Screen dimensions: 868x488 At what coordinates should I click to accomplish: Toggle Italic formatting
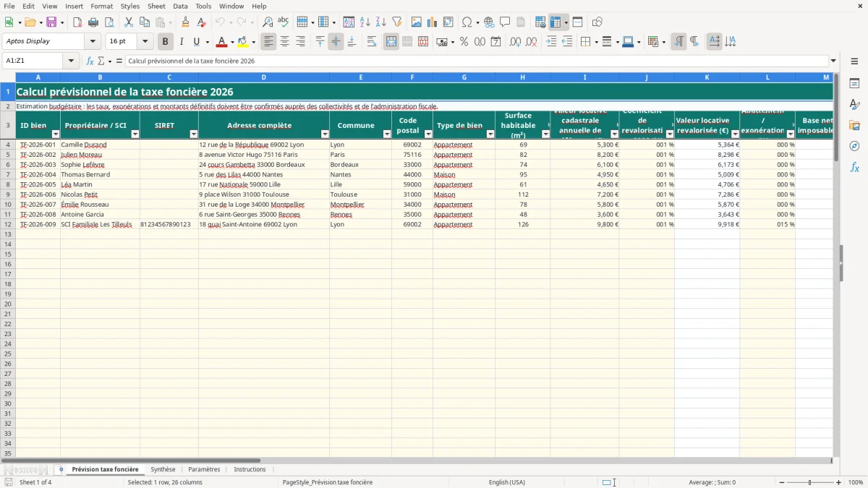pyautogui.click(x=182, y=42)
